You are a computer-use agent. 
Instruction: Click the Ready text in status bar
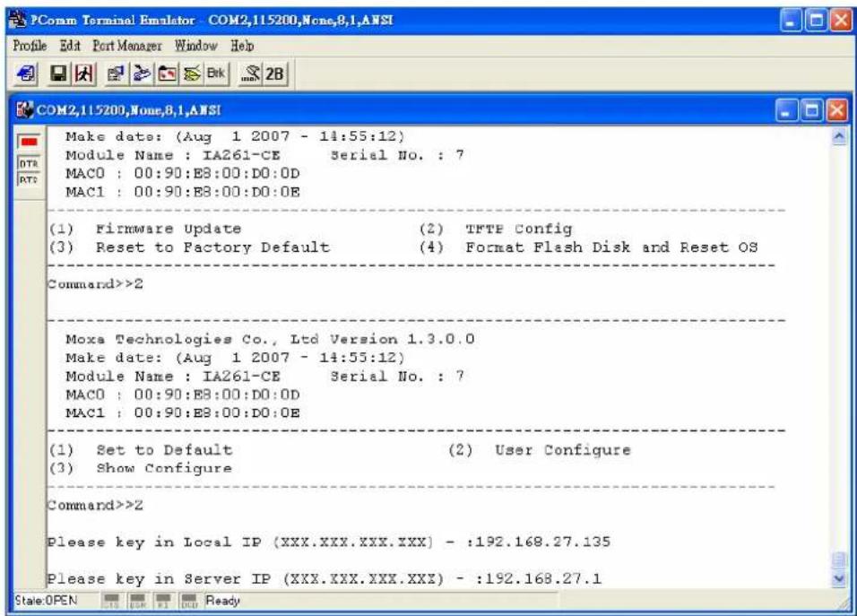[222, 601]
